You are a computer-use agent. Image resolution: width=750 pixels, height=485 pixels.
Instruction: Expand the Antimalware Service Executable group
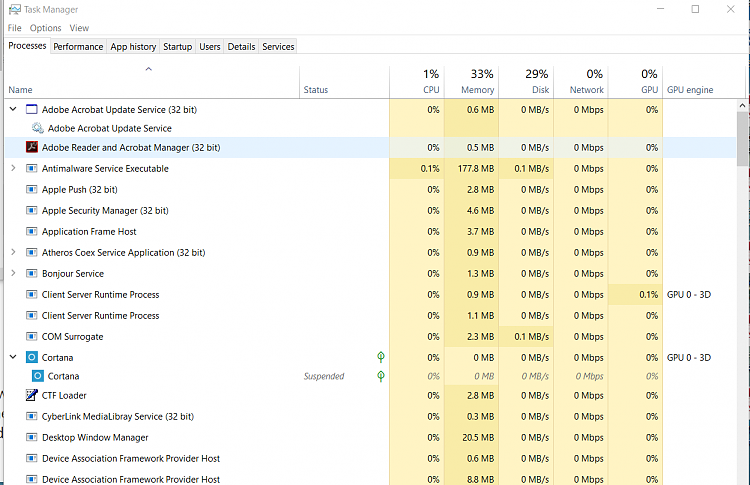tap(13, 168)
